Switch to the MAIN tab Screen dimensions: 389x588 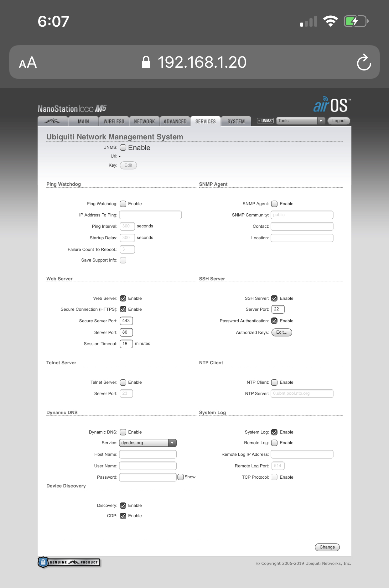tap(83, 121)
